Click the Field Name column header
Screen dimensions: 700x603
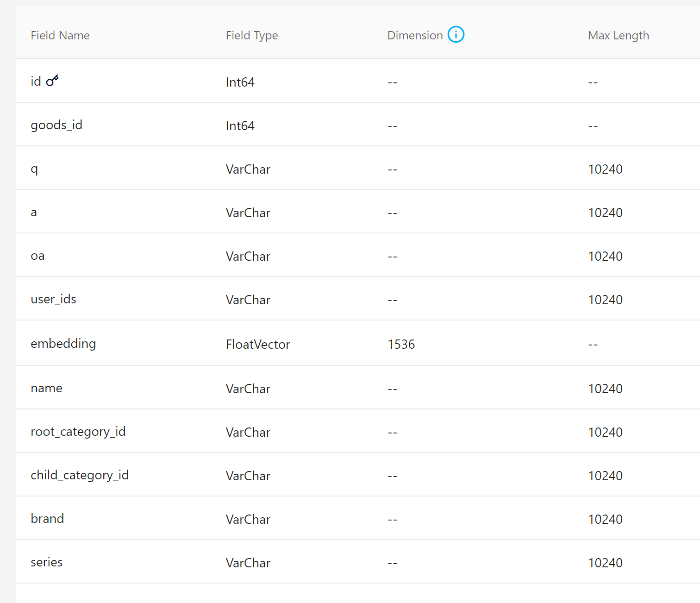coord(60,35)
